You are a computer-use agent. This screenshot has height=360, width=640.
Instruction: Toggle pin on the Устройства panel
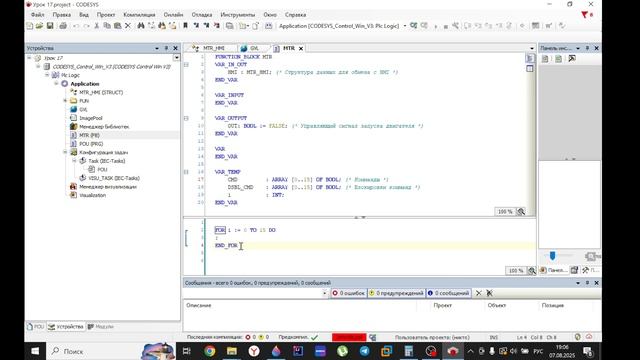coord(166,48)
